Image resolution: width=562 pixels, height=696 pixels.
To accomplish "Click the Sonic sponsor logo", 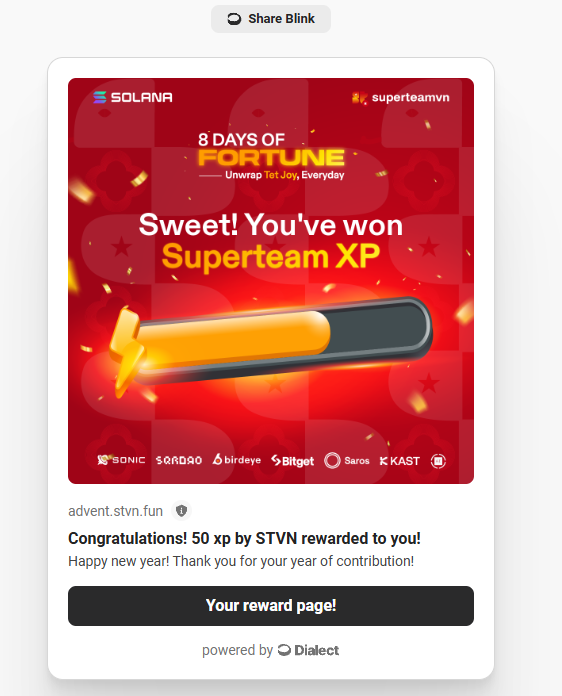I will 121,460.
